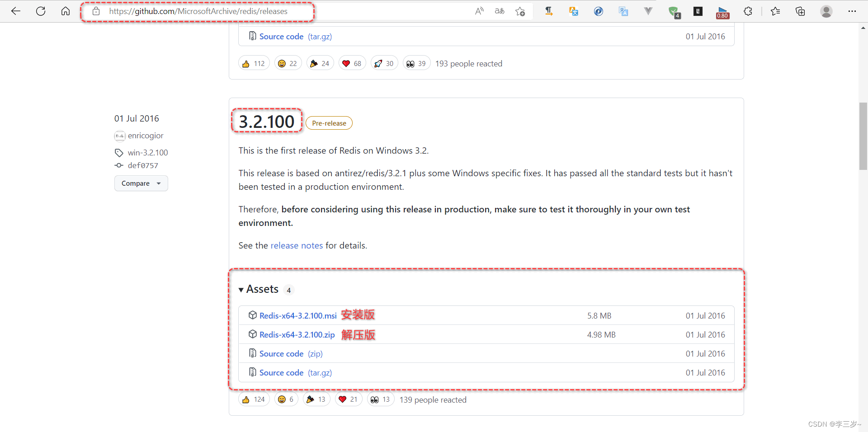This screenshot has height=432, width=868.
Task: Open the browser profile avatar
Action: (x=826, y=11)
